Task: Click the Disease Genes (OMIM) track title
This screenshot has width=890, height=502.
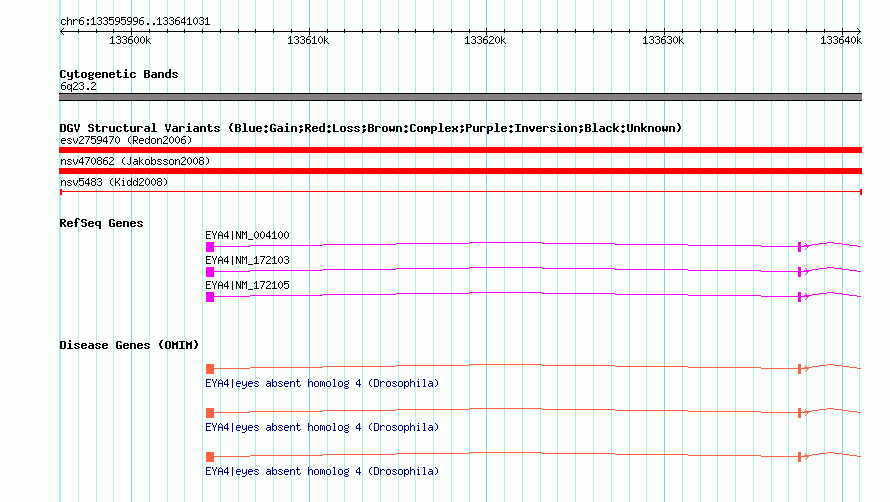Action: click(129, 345)
